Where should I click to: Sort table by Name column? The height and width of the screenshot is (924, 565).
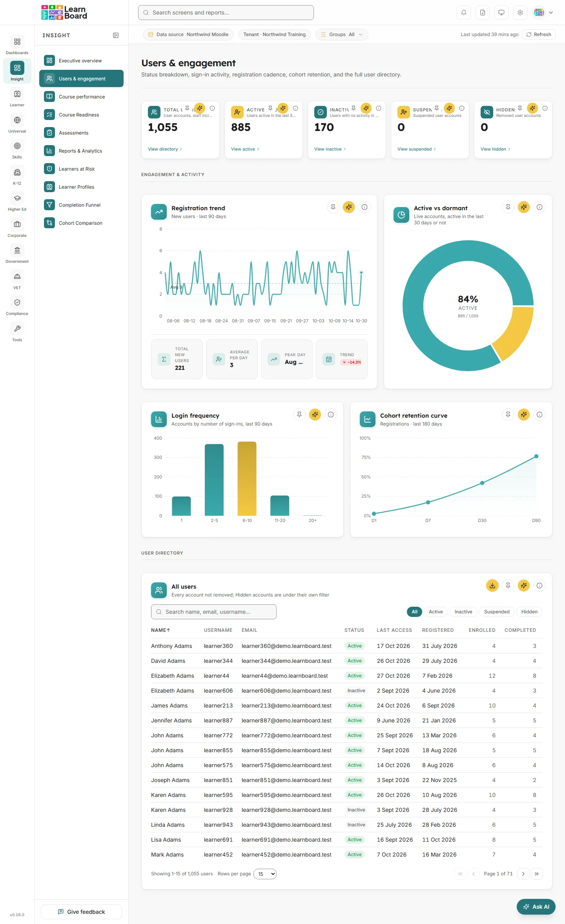pyautogui.click(x=160, y=630)
